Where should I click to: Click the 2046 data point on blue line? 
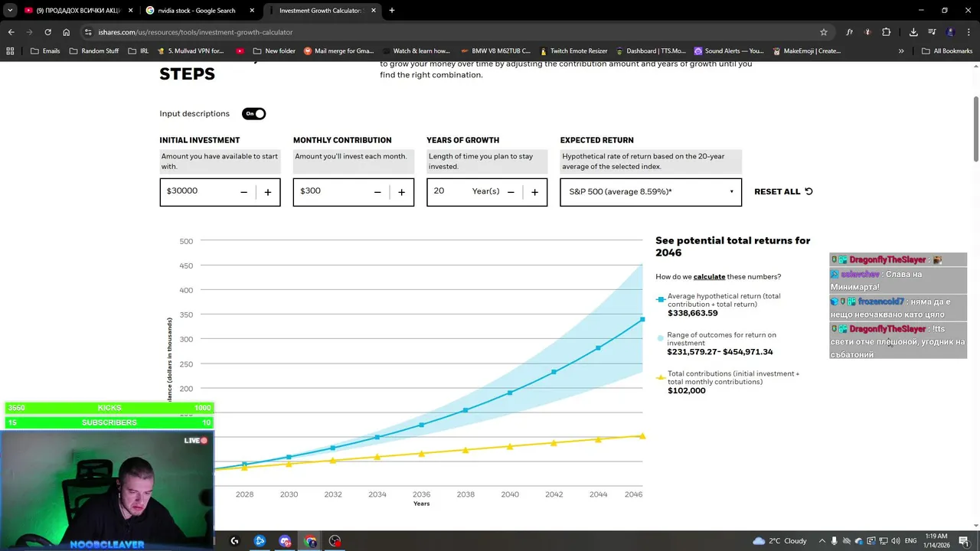[642, 319]
